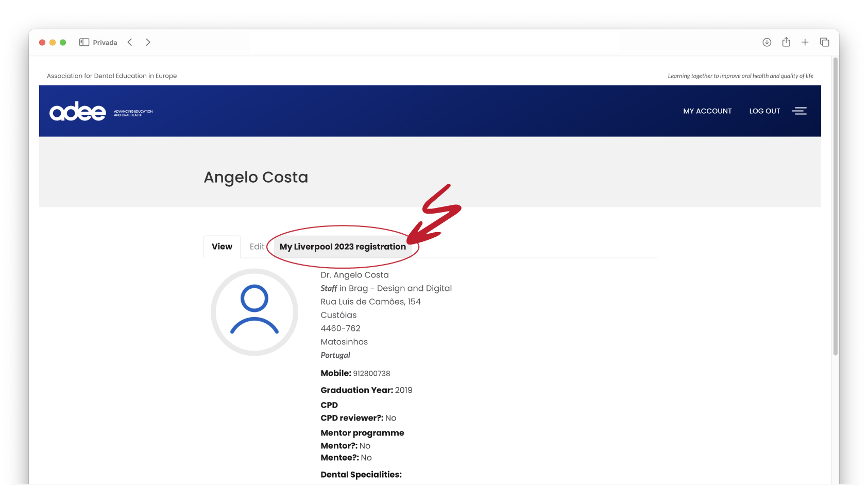Switch to the View tab

(222, 247)
